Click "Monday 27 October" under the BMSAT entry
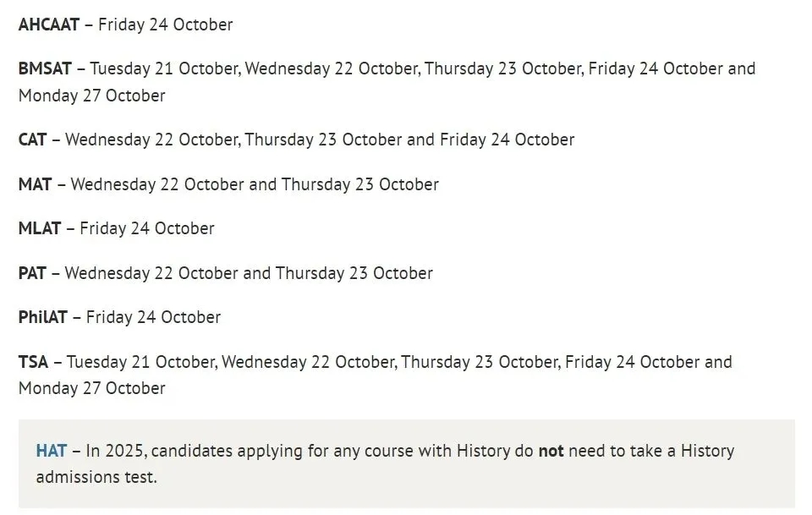This screenshot has height=515, width=812. point(91,96)
